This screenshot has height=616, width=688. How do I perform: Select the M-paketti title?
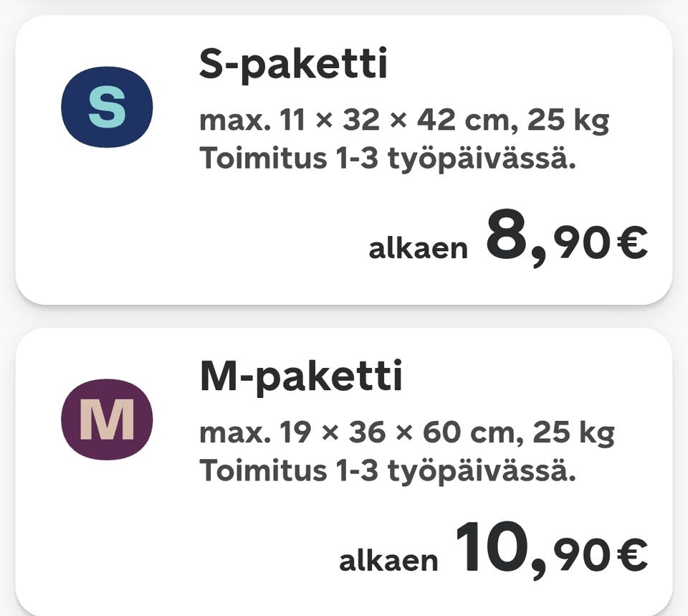point(301,377)
